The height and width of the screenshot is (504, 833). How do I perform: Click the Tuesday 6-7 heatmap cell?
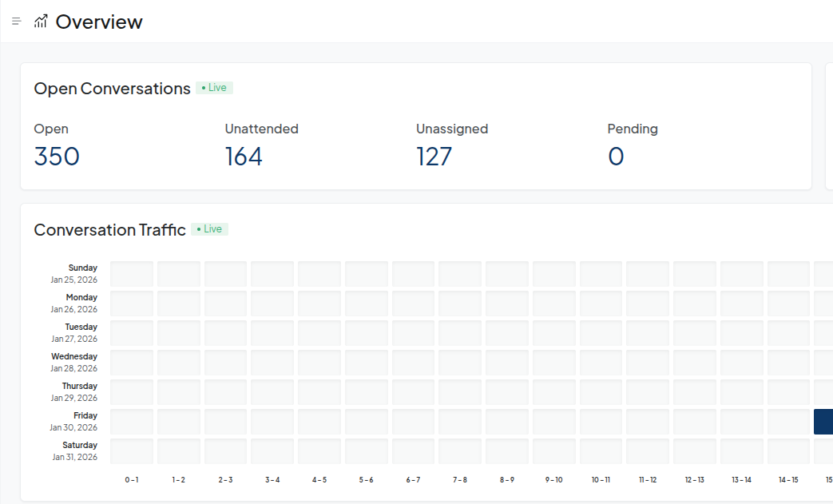tap(413, 333)
